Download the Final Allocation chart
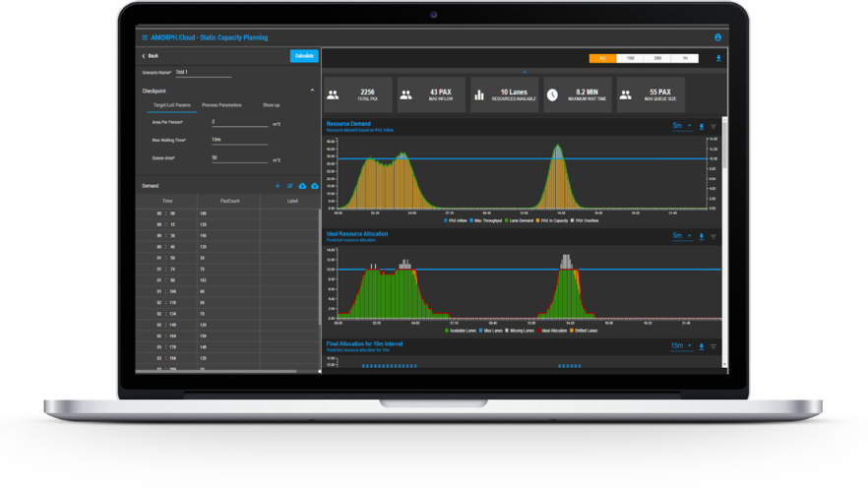This screenshot has height=492, width=868. [x=702, y=346]
